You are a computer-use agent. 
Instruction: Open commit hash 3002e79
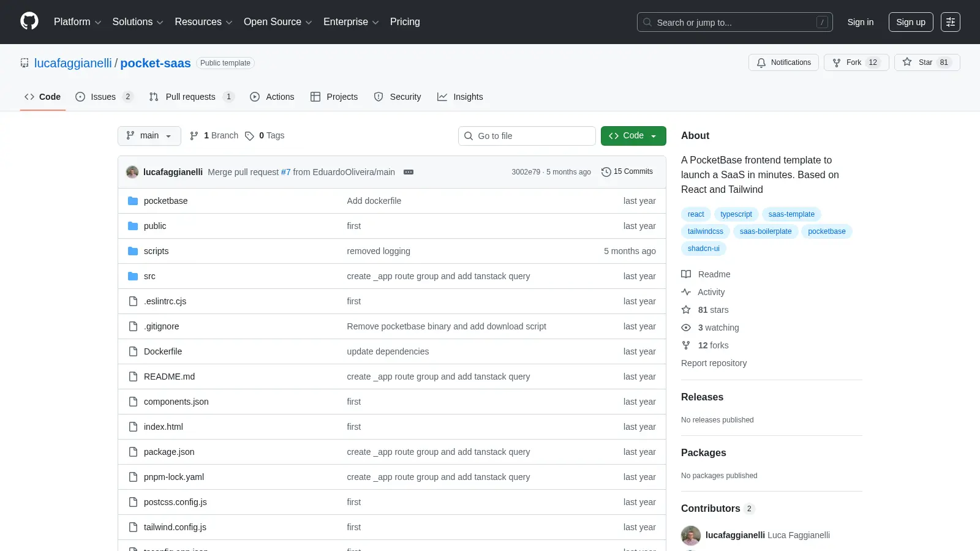[526, 172]
